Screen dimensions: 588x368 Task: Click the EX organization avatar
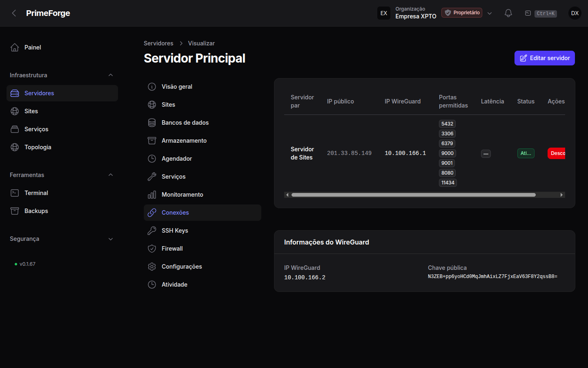pyautogui.click(x=384, y=13)
